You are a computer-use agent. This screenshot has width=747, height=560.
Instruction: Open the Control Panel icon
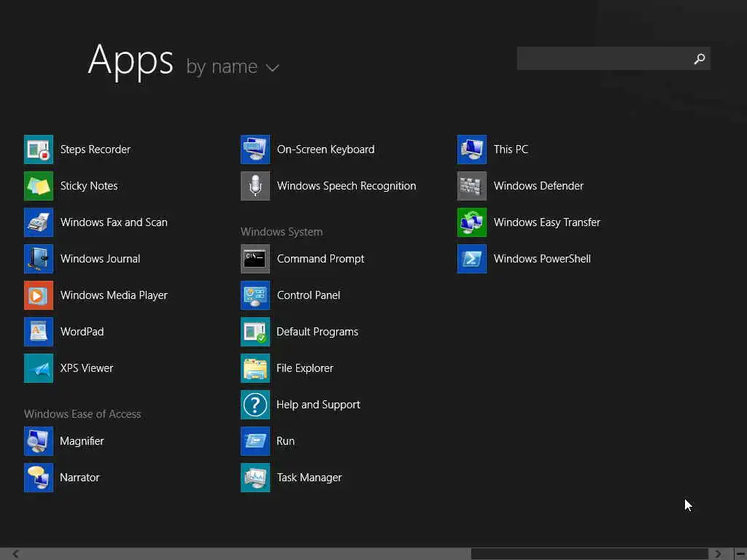pos(255,295)
